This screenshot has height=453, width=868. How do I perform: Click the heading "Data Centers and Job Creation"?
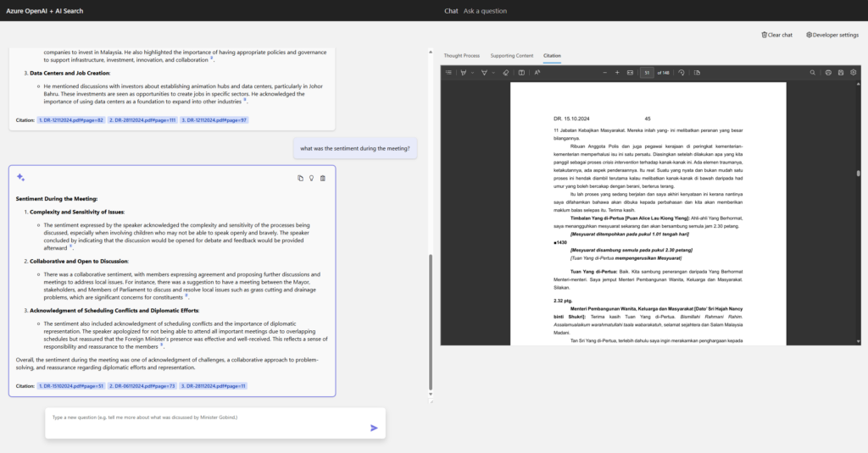tap(70, 73)
